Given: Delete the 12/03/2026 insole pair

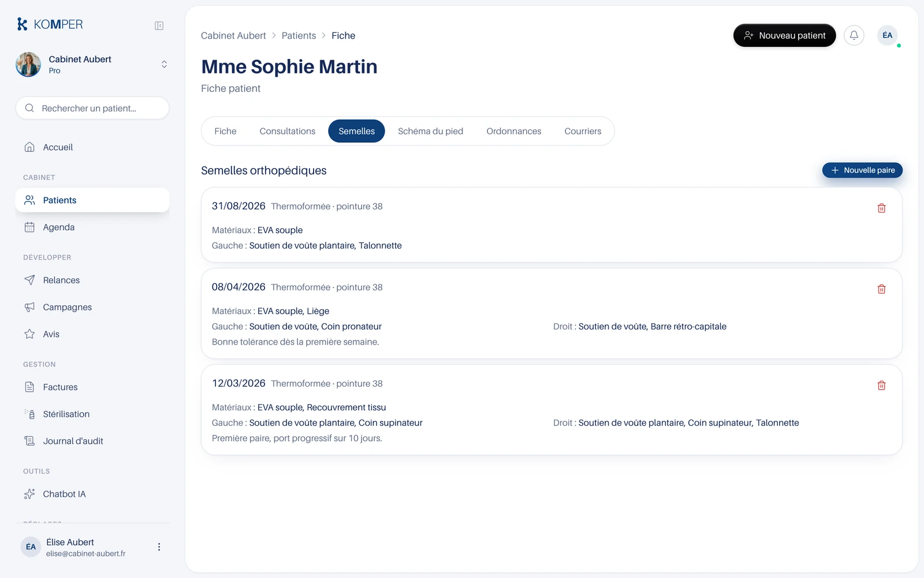Looking at the screenshot, I should [881, 386].
